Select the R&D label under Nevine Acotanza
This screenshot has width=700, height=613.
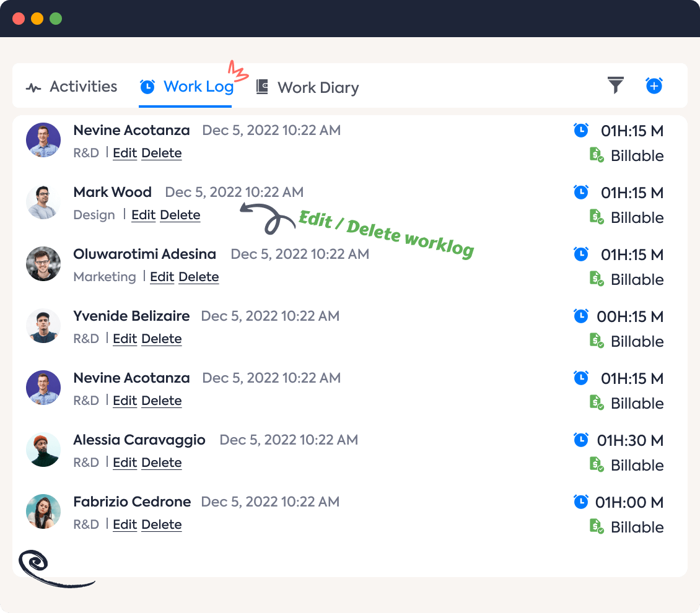click(86, 152)
